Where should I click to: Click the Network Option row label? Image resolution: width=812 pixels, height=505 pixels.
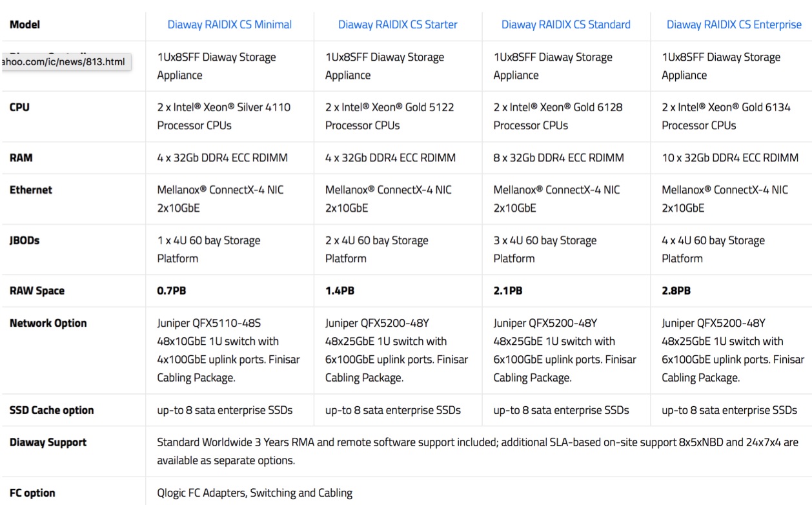[x=48, y=323]
